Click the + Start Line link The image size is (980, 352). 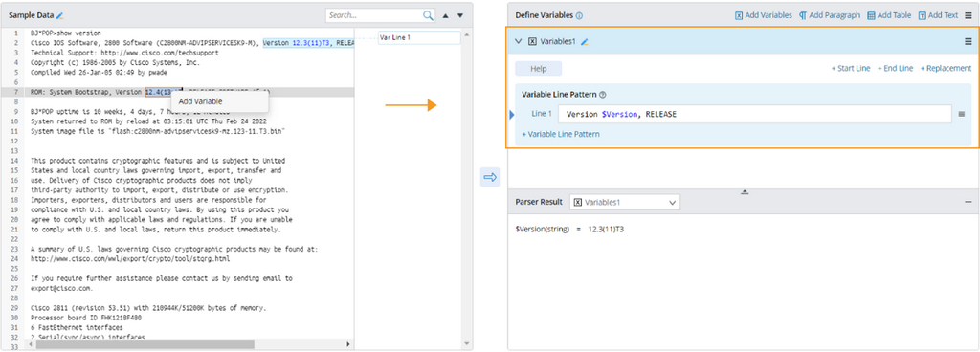(851, 69)
